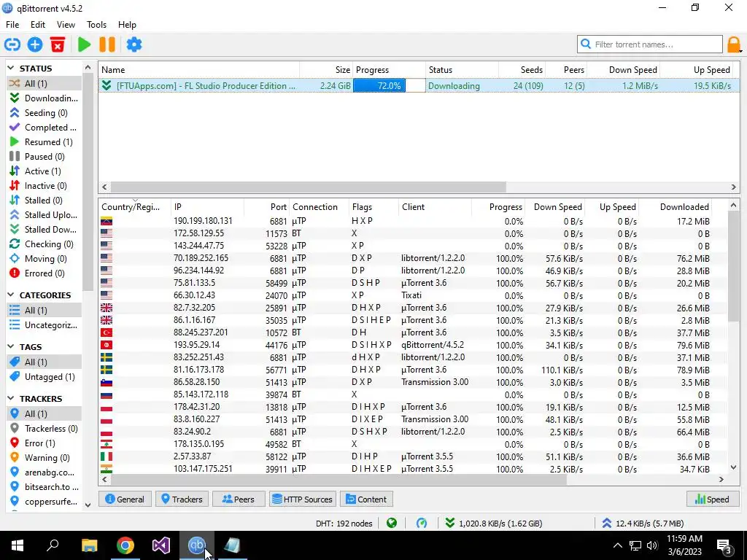Click the Add Torrent File plus icon

click(x=35, y=44)
